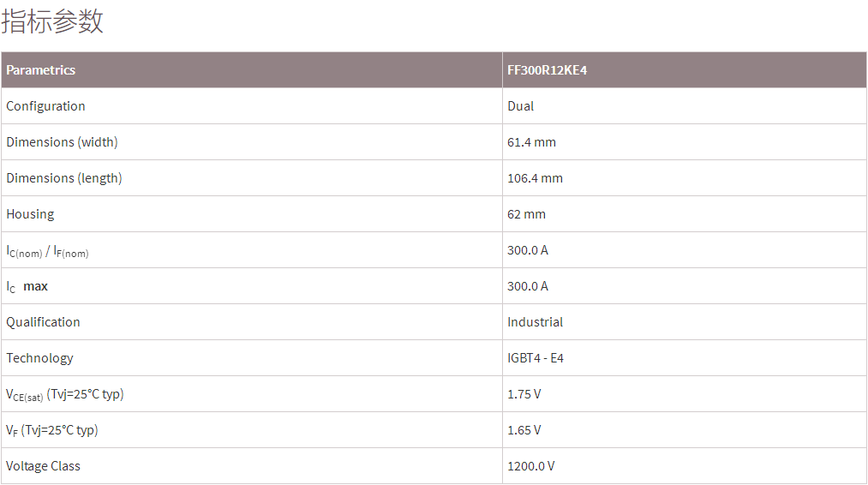The height and width of the screenshot is (485, 868).
Task: Select the 1200.0 V voltage class value
Action: pyautogui.click(x=531, y=466)
